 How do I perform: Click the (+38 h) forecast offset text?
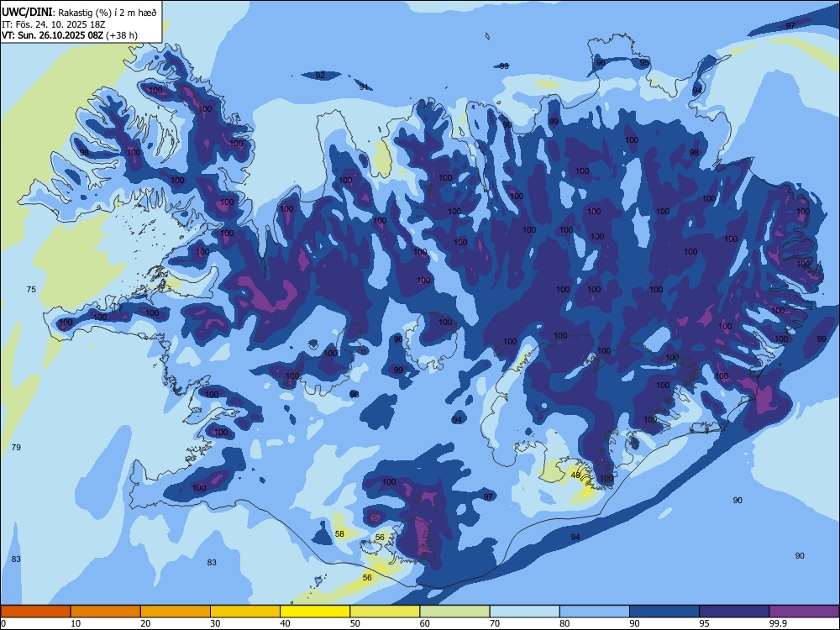click(x=122, y=35)
